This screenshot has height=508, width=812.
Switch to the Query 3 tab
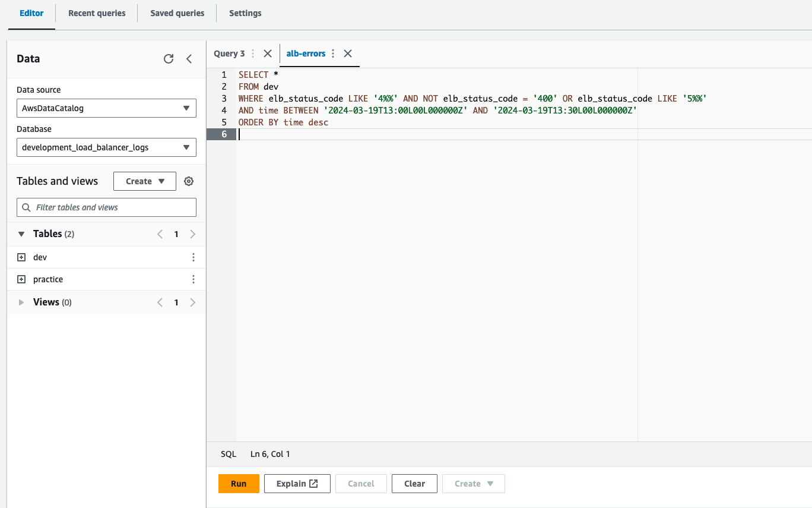(x=229, y=53)
